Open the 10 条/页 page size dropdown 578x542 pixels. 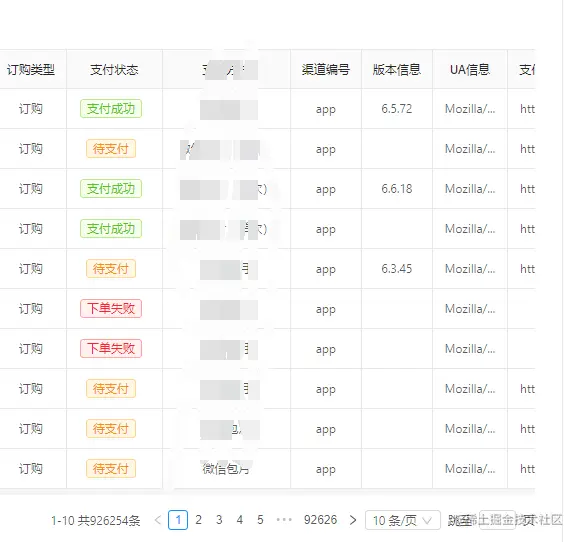pos(403,520)
